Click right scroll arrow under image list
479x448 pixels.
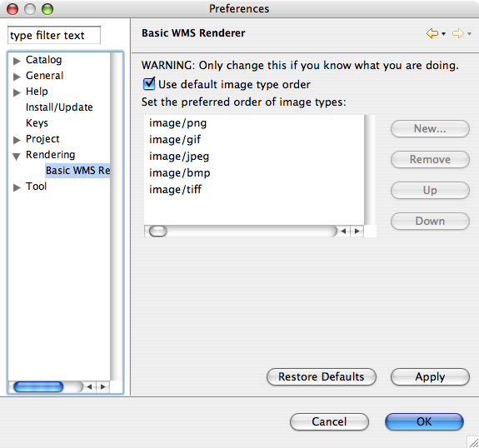click(x=357, y=231)
